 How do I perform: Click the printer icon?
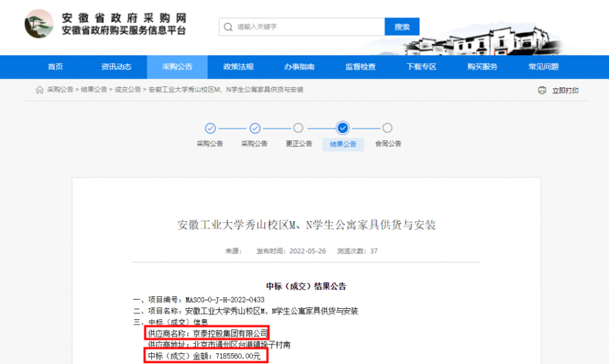pyautogui.click(x=541, y=90)
